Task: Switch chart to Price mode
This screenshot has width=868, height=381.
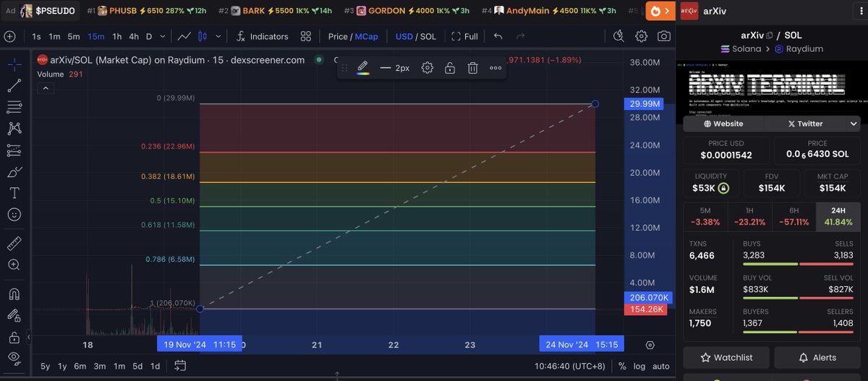Action: tap(338, 36)
